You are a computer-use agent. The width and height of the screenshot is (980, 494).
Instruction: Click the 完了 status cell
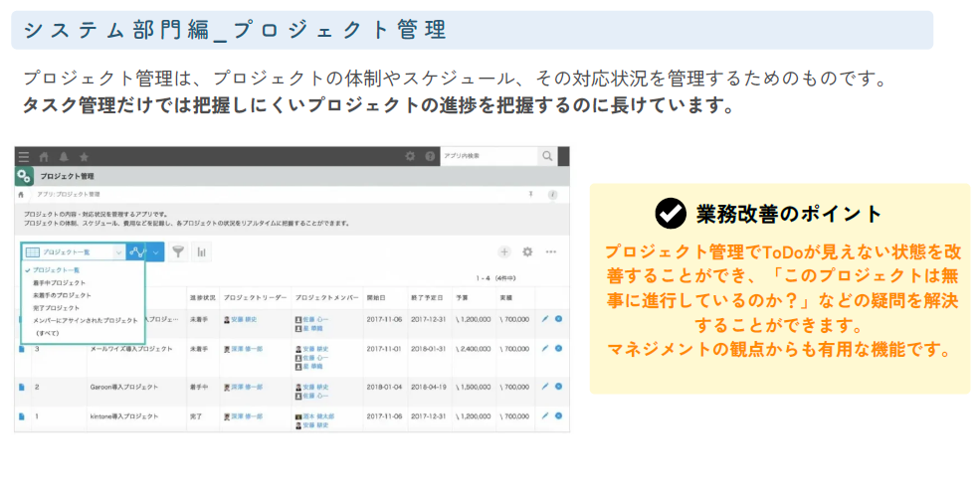click(196, 416)
